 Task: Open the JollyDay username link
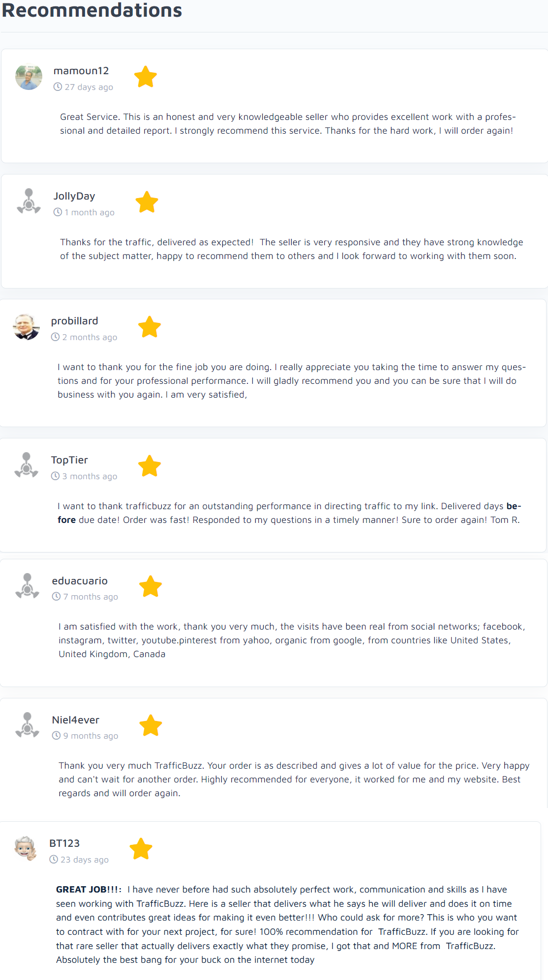pyautogui.click(x=74, y=196)
